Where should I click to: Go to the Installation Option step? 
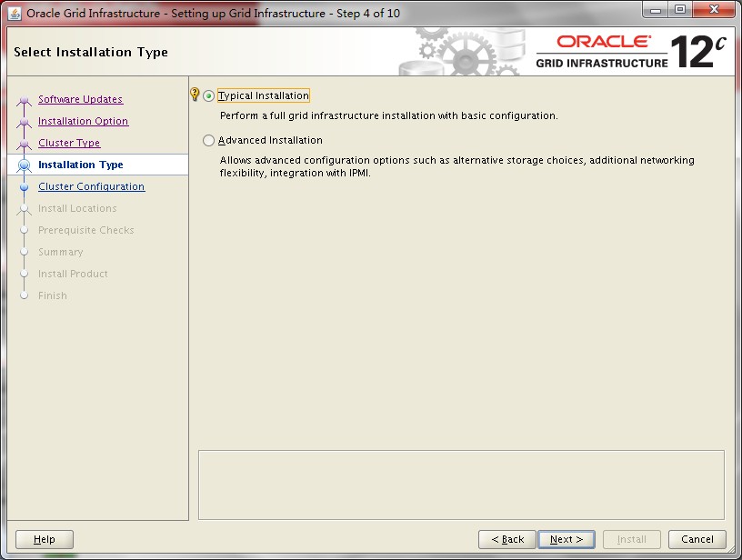[84, 121]
